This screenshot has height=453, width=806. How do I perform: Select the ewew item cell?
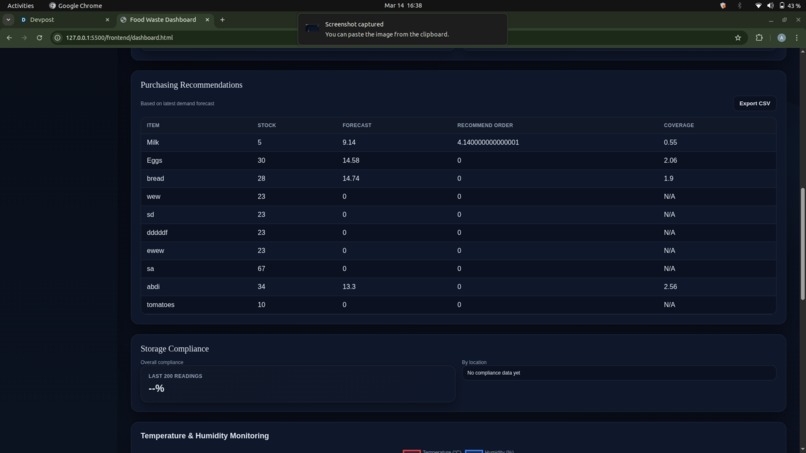[155, 250]
